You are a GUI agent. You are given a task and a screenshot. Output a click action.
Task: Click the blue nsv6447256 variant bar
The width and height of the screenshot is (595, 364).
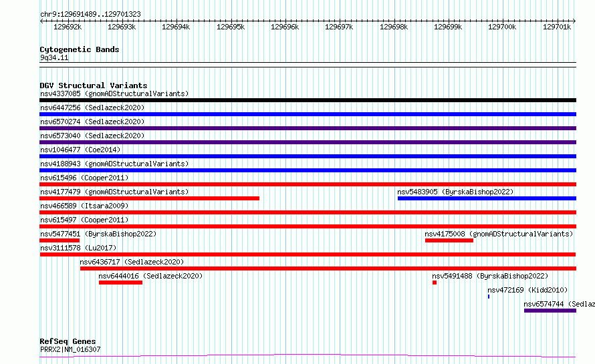click(x=308, y=114)
